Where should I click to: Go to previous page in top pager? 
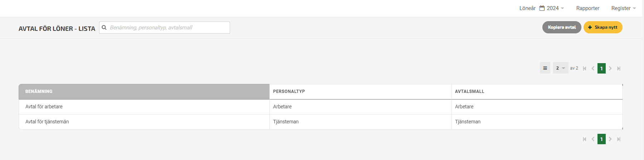(x=593, y=69)
